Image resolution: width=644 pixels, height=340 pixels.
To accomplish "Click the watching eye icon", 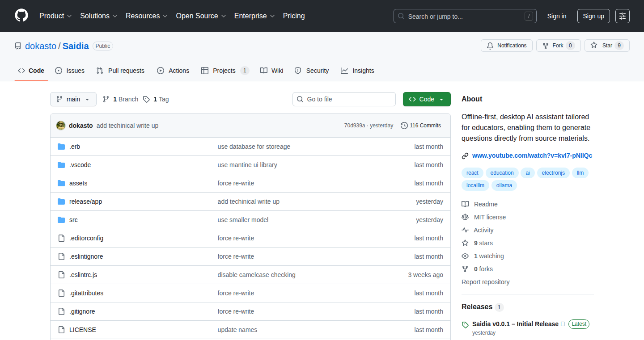I will (465, 256).
